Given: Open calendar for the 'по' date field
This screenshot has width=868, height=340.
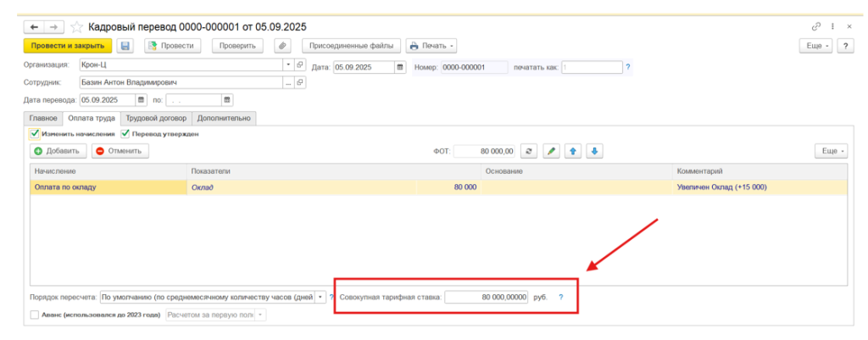Looking at the screenshot, I should tap(227, 100).
